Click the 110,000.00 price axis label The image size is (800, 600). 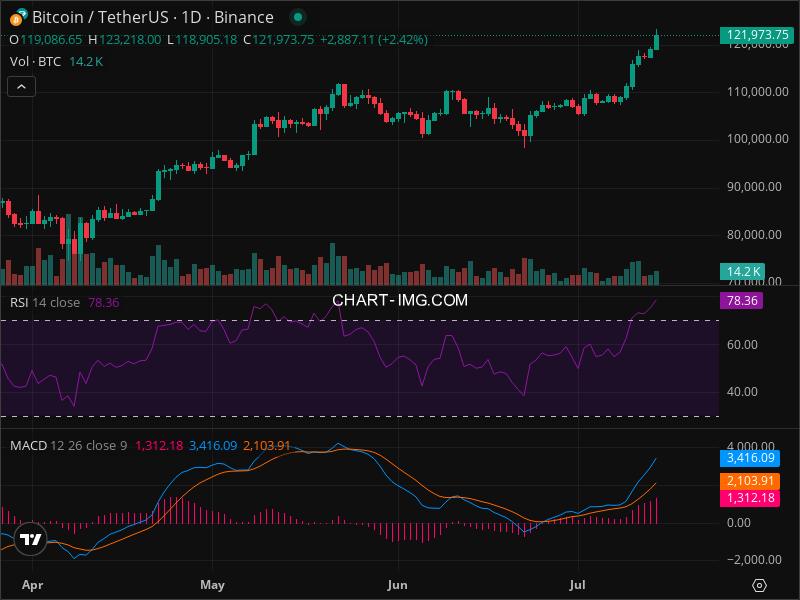tap(758, 92)
